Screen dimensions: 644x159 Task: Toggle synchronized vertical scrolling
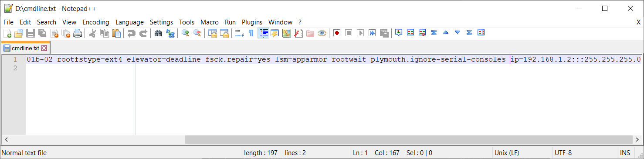[x=212, y=33]
